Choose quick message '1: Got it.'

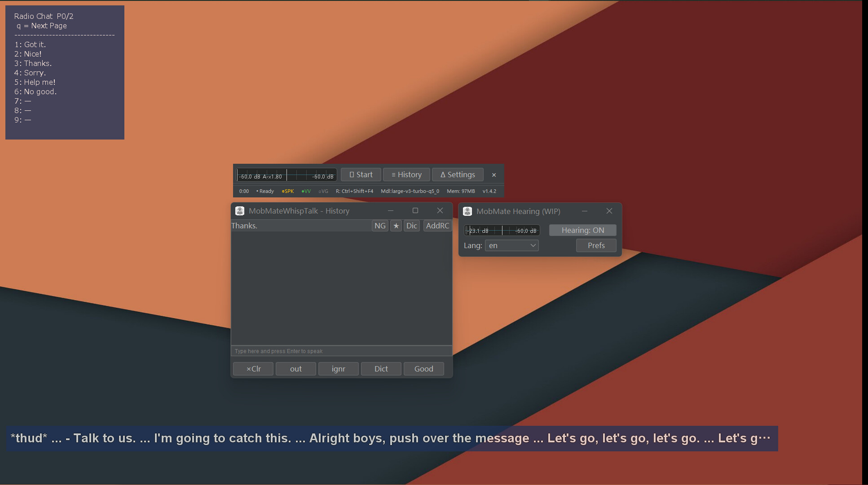click(x=30, y=44)
